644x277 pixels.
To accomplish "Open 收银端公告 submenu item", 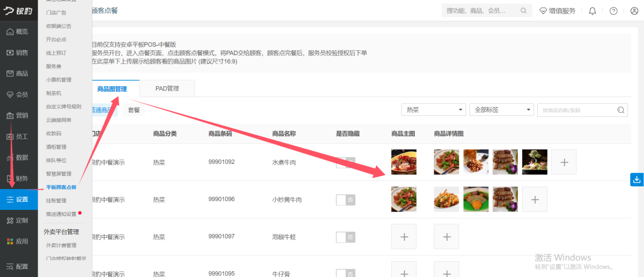I will pos(59,26).
